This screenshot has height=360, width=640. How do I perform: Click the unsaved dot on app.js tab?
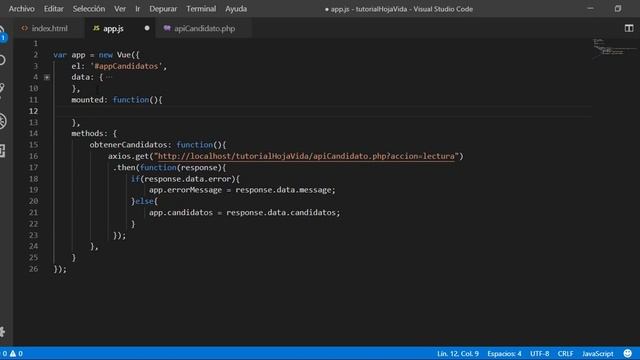point(147,28)
